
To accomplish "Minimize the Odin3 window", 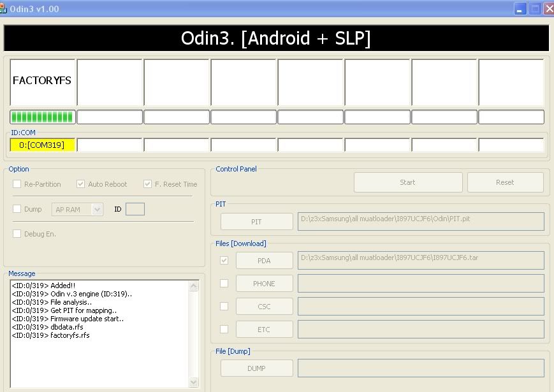I will tap(520, 9).
